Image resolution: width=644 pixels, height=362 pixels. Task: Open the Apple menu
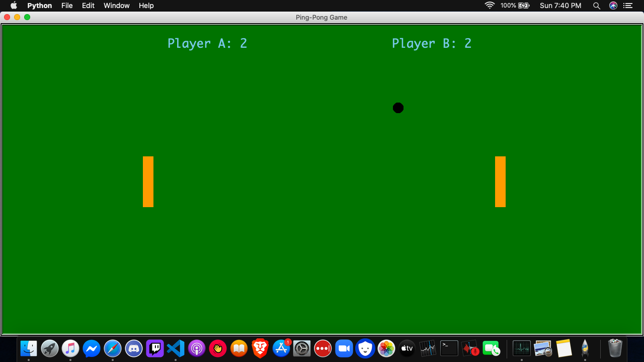[x=14, y=6]
